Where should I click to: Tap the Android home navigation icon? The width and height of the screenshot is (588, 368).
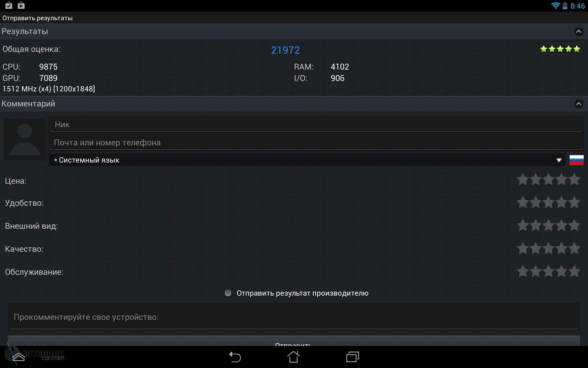(293, 357)
